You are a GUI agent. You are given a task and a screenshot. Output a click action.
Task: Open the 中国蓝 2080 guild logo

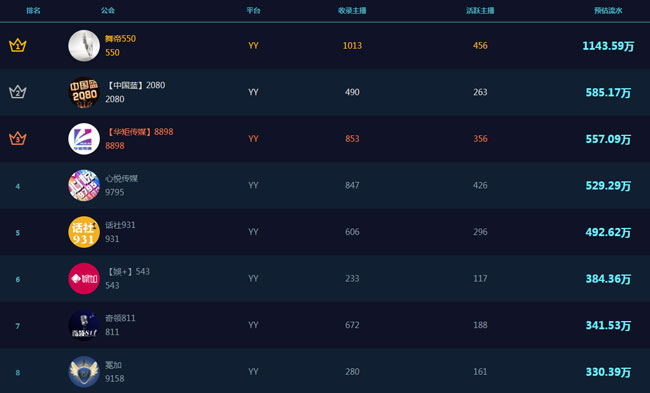[84, 92]
